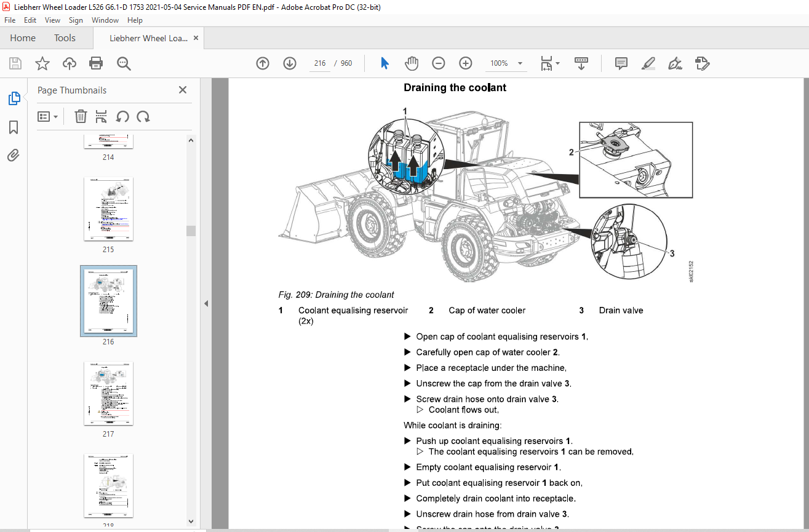Viewport: 809px width, 532px height.
Task: Select page 217 thumbnail
Action: point(108,394)
